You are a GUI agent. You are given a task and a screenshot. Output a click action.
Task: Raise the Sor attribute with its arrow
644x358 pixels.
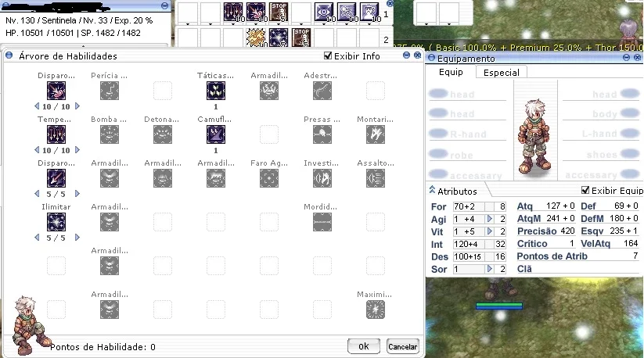490,269
